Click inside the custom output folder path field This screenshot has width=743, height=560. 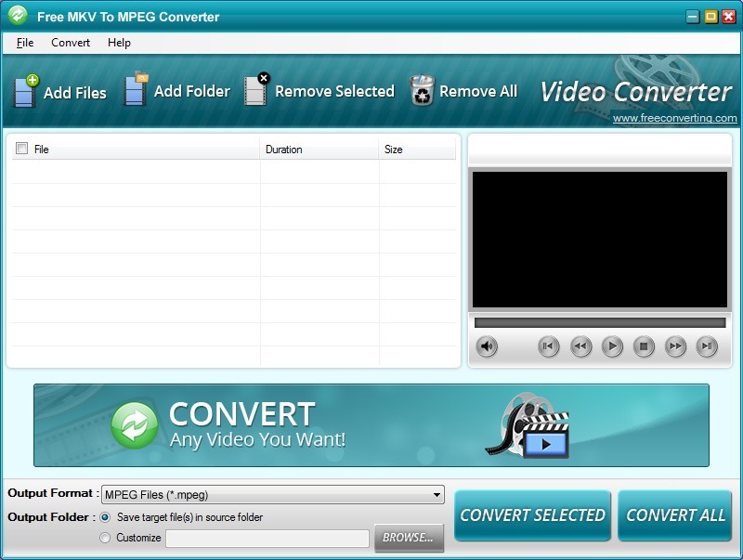pyautogui.click(x=267, y=538)
